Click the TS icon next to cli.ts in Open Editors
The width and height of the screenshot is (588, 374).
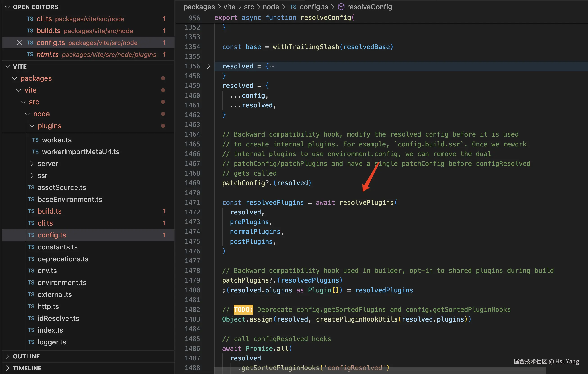pos(30,19)
